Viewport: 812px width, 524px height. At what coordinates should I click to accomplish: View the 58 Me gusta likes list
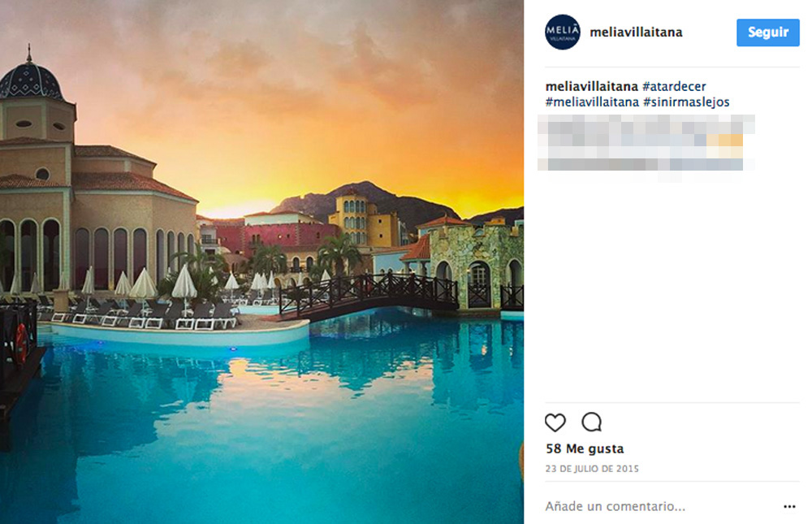[x=585, y=448]
